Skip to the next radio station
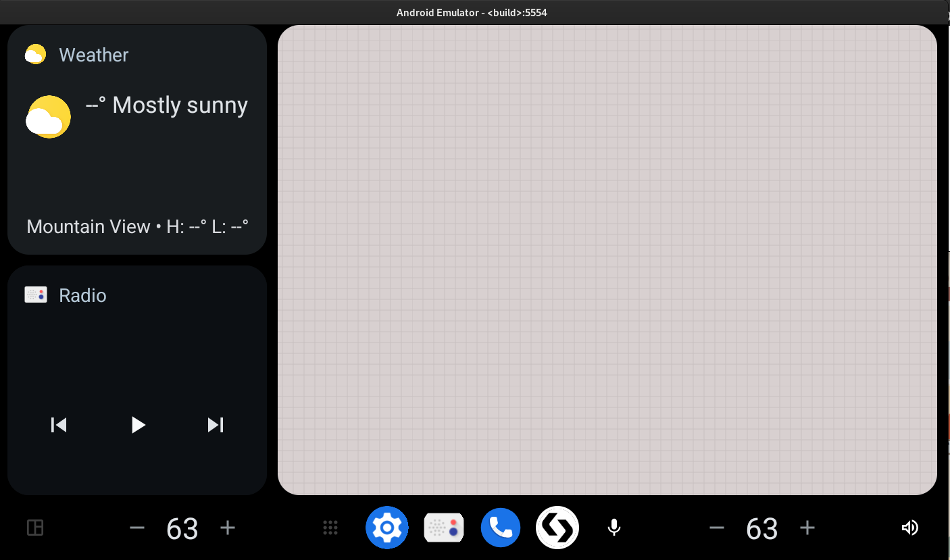Viewport: 950px width, 560px height. [x=216, y=425]
